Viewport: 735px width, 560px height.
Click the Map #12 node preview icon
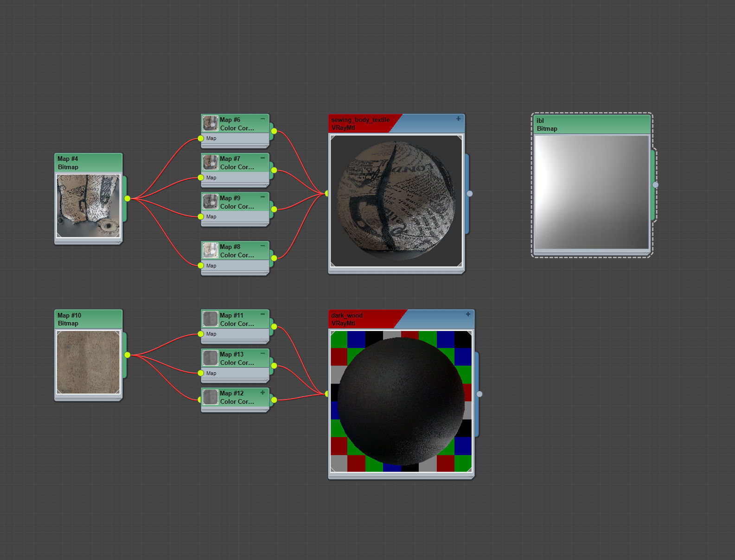pos(211,397)
